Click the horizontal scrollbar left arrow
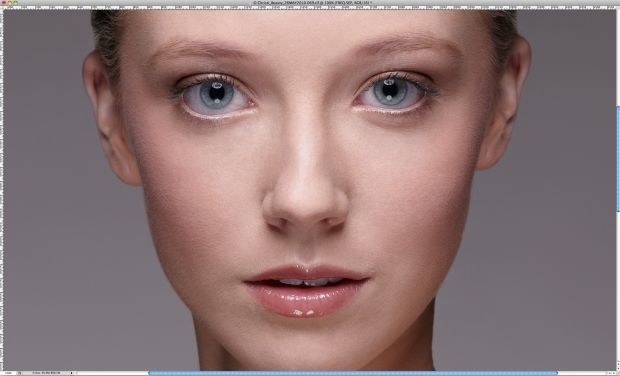The height and width of the screenshot is (376, 620). click(609, 373)
